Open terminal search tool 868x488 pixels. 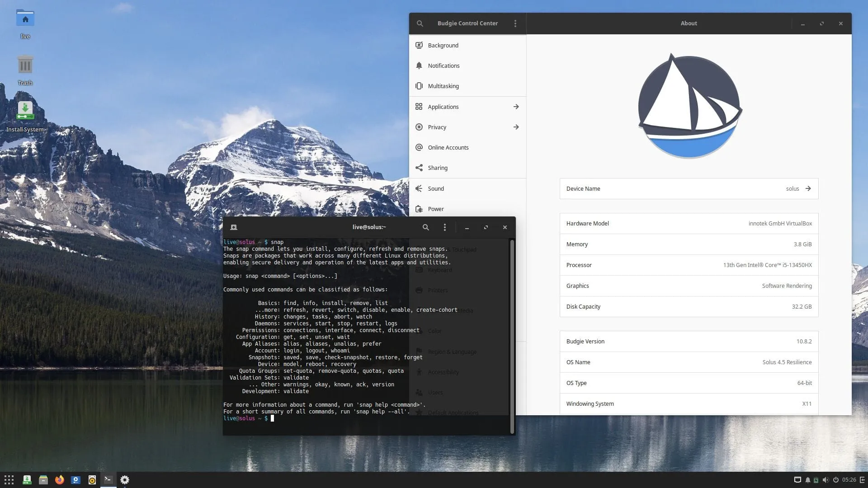(425, 227)
